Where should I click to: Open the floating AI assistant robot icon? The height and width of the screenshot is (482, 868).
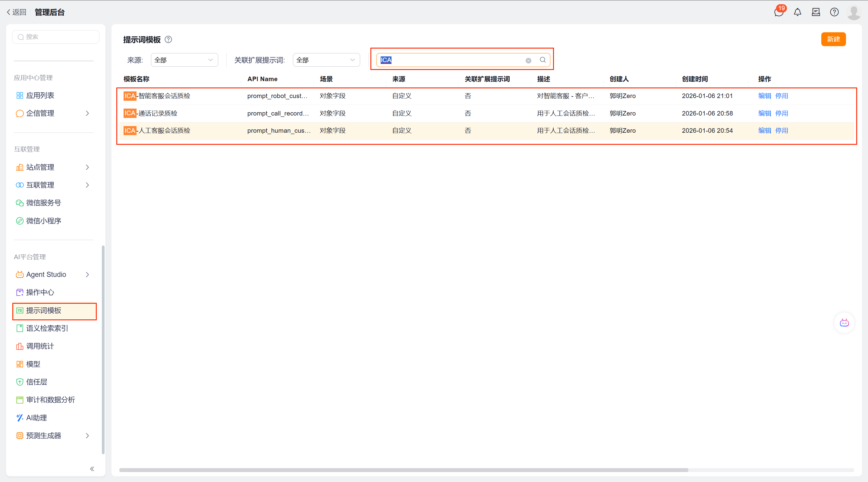pyautogui.click(x=844, y=323)
